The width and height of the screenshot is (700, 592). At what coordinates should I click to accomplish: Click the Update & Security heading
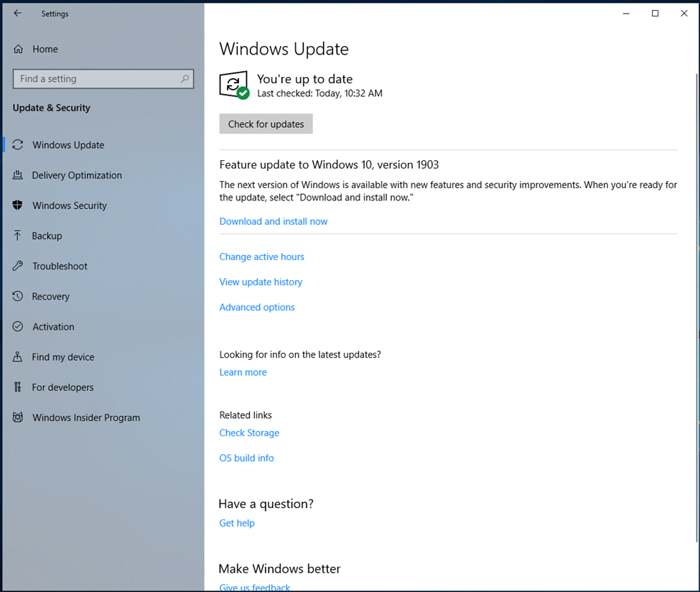tap(52, 108)
